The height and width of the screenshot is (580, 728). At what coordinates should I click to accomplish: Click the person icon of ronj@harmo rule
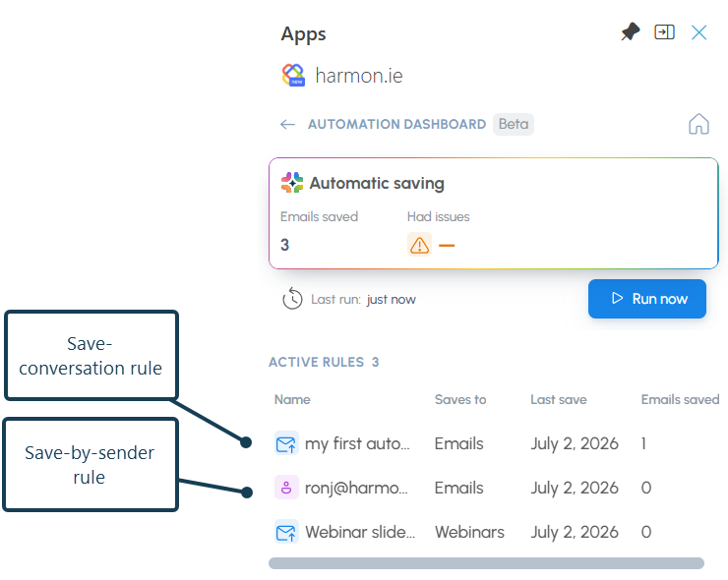(x=286, y=488)
